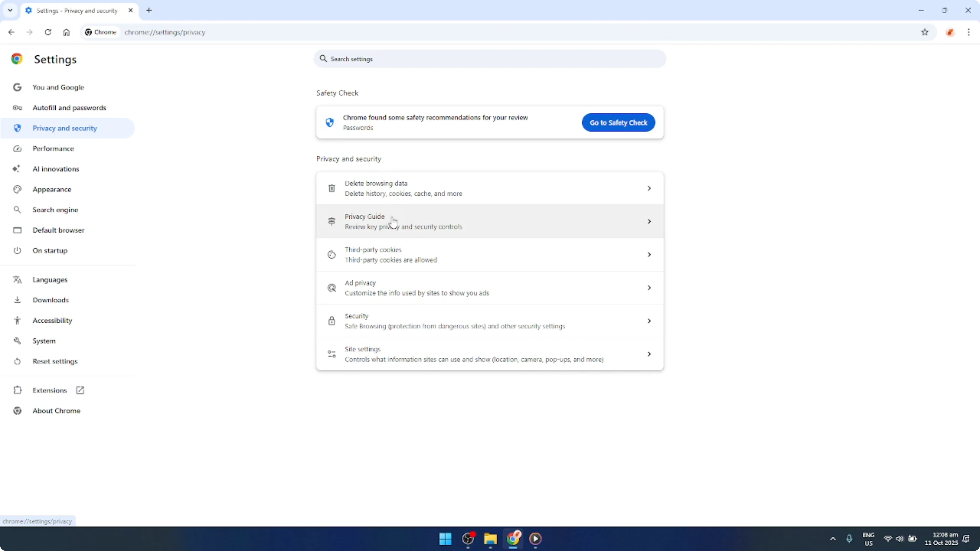This screenshot has width=980, height=551.
Task: Click the back navigation arrow
Action: click(11, 32)
